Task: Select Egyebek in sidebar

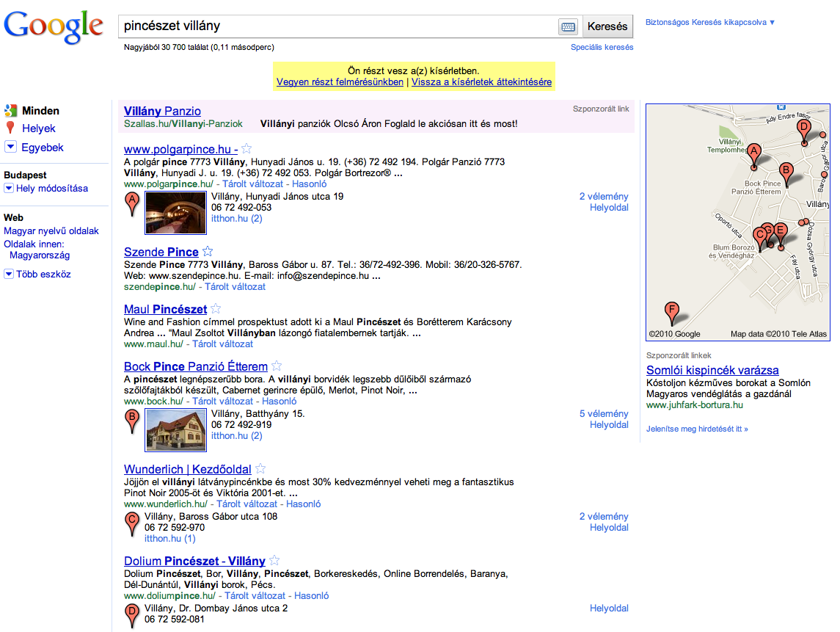Action: pos(43,147)
